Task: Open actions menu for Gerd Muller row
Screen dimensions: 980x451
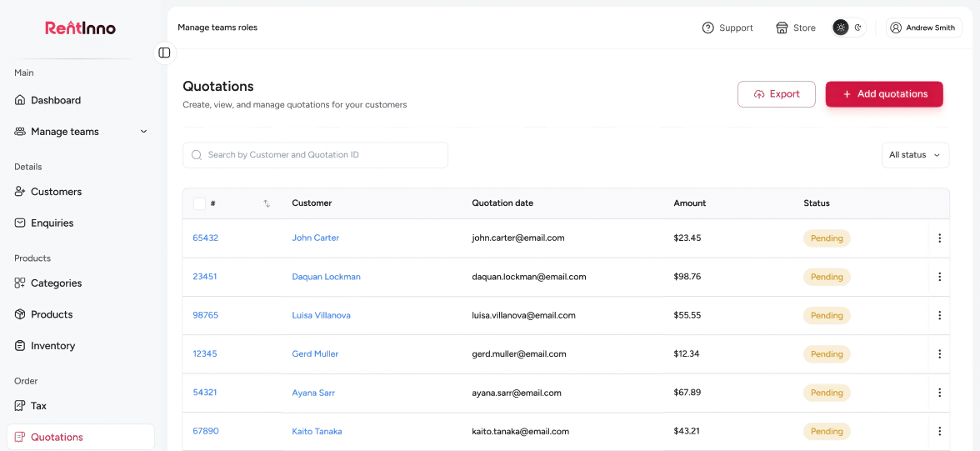Action: (x=939, y=354)
